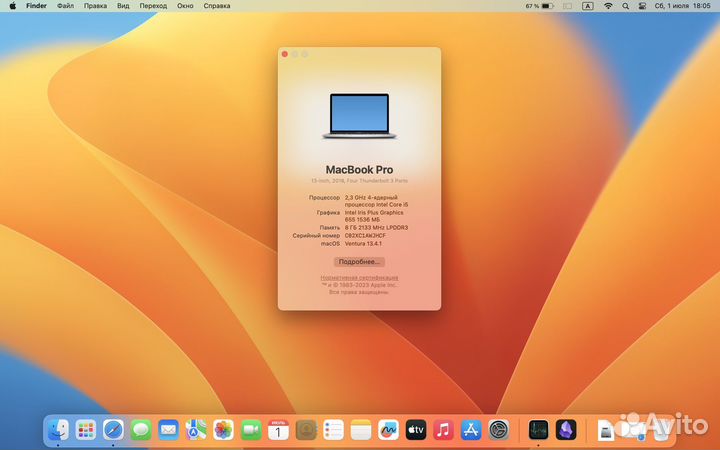Open the Переход menu

pyautogui.click(x=153, y=6)
